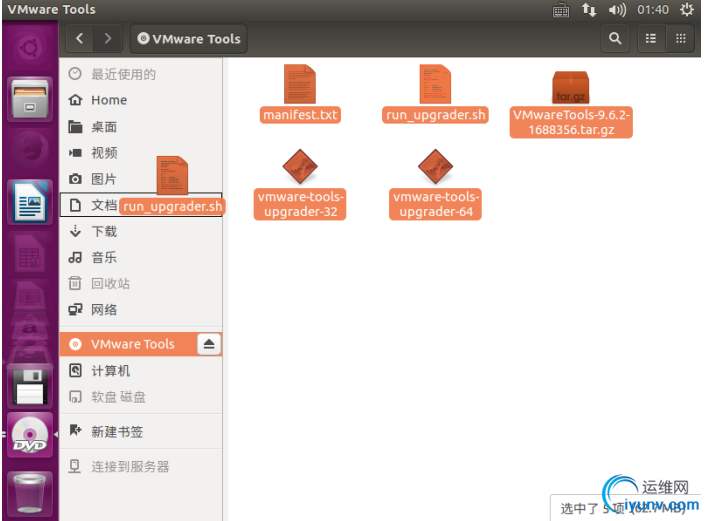Select the run_upgrader.sh file in the folder view
Viewport: 705px width, 521px height.
click(x=435, y=84)
